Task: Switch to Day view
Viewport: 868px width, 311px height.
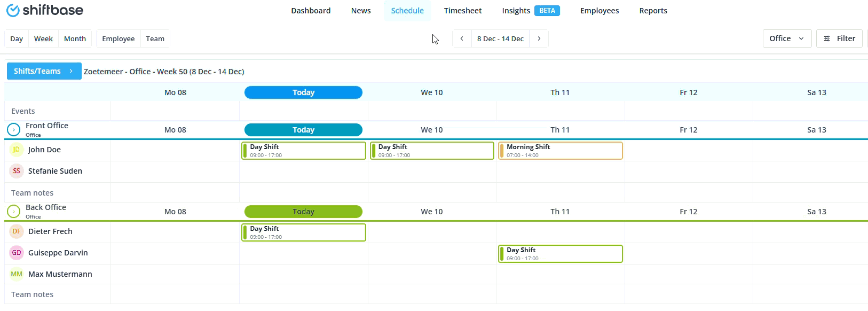Action: (17, 38)
